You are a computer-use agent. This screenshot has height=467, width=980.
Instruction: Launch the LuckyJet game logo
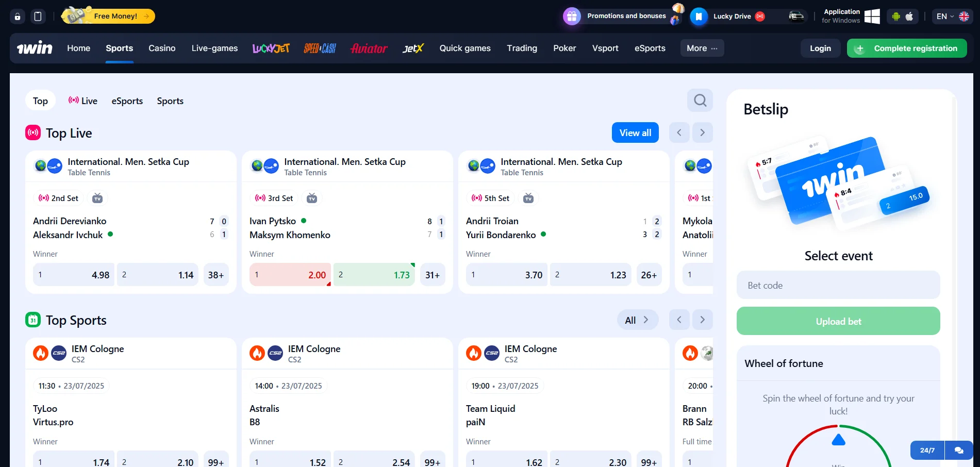[271, 48]
